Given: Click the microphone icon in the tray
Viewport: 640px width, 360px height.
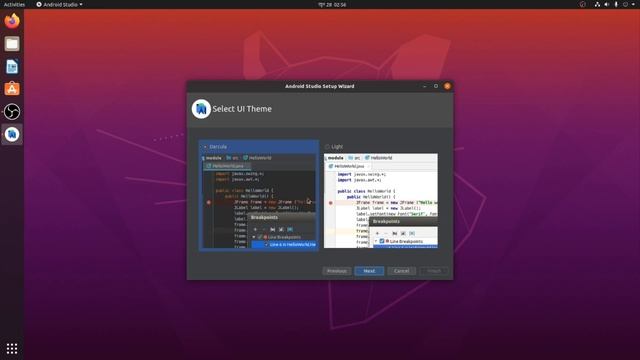Looking at the screenshot, I should (x=616, y=4).
